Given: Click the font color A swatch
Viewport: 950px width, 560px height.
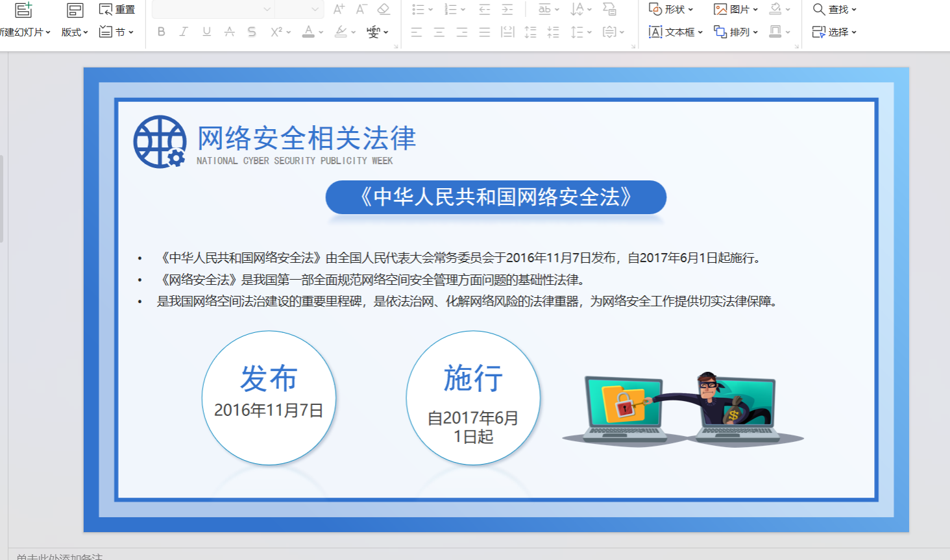Looking at the screenshot, I should point(309,32).
